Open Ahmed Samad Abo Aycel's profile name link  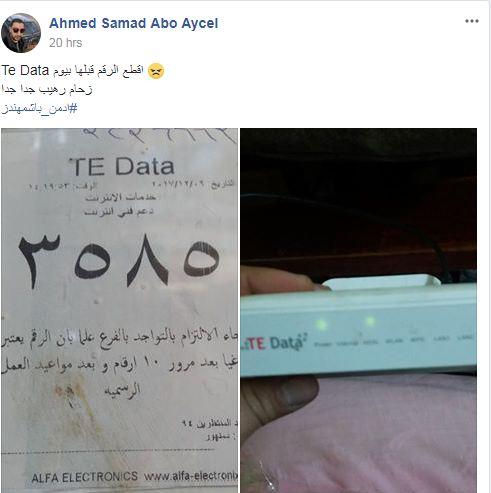point(133,23)
